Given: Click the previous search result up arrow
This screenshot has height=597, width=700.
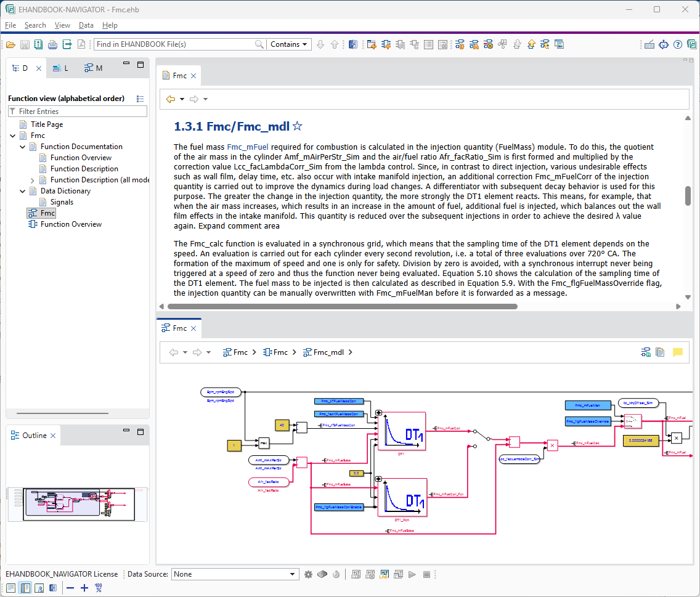Looking at the screenshot, I should 335,44.
